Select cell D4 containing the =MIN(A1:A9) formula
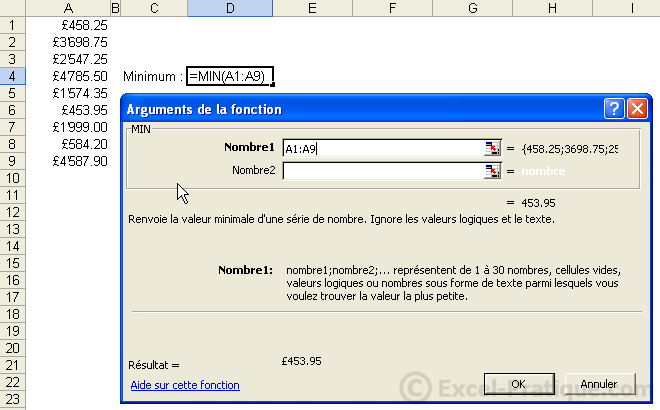The image size is (660, 410). [230, 76]
